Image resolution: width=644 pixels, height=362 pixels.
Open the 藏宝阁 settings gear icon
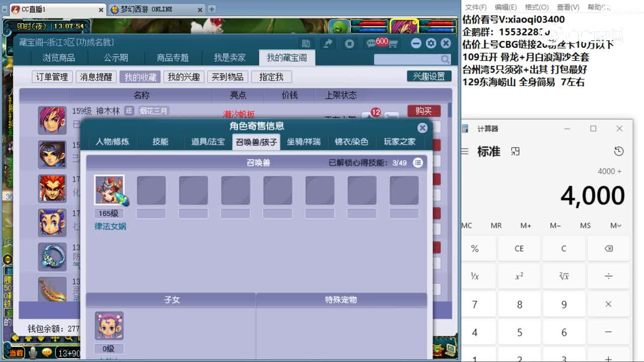pos(431,43)
